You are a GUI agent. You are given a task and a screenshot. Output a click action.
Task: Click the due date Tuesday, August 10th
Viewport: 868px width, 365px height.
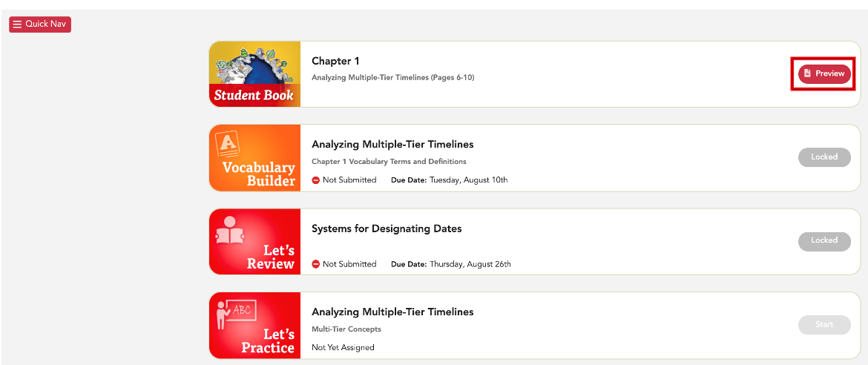point(468,180)
